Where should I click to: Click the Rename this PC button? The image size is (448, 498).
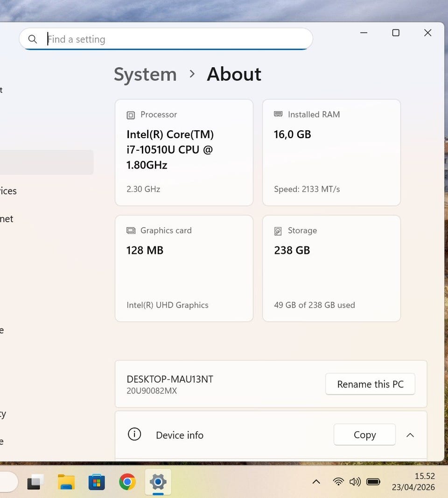point(370,384)
